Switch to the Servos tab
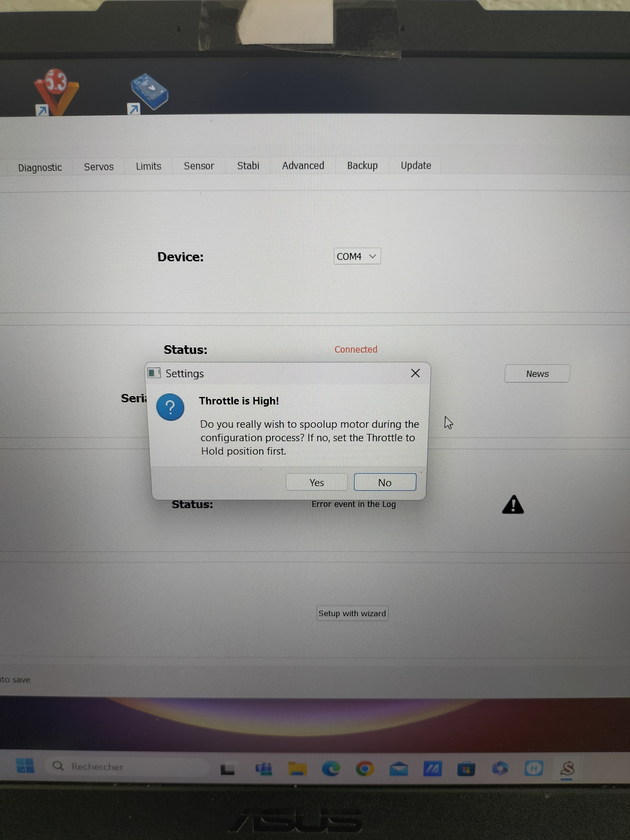 tap(99, 167)
